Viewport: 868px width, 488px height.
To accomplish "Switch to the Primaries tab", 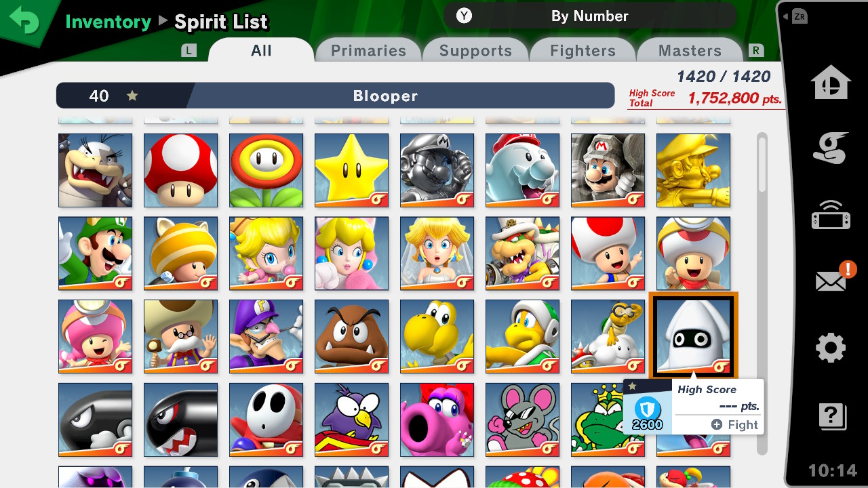I will point(368,51).
